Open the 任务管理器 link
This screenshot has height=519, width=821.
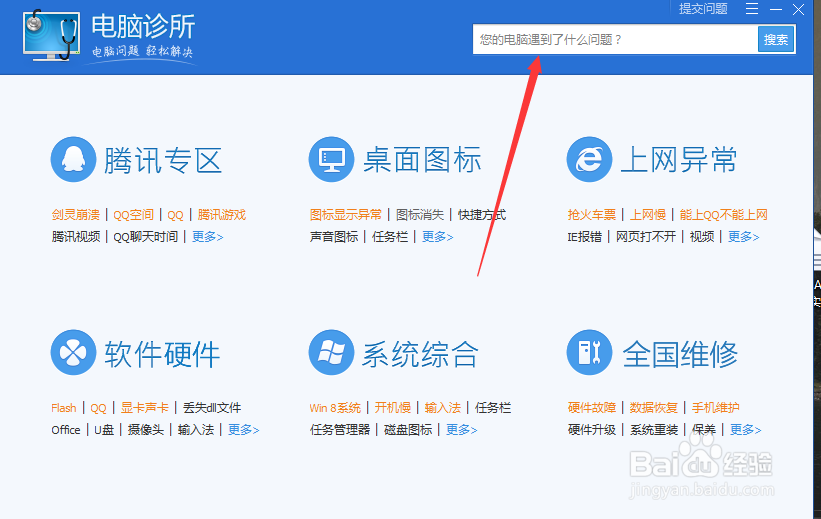[x=340, y=430]
